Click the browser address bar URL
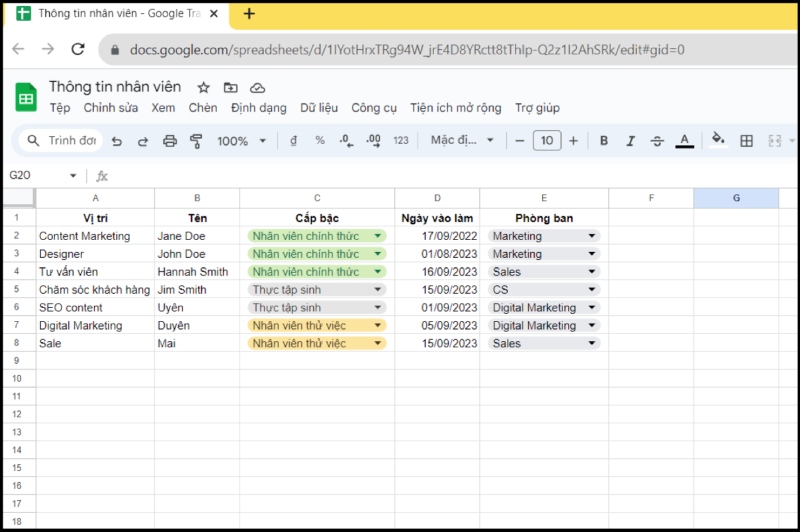Image resolution: width=800 pixels, height=532 pixels. tap(407, 50)
